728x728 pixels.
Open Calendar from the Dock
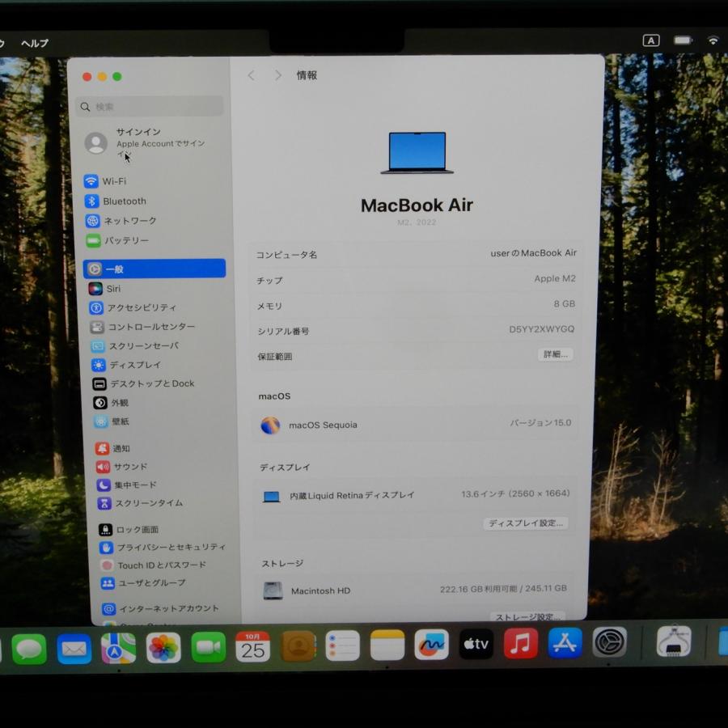(253, 646)
